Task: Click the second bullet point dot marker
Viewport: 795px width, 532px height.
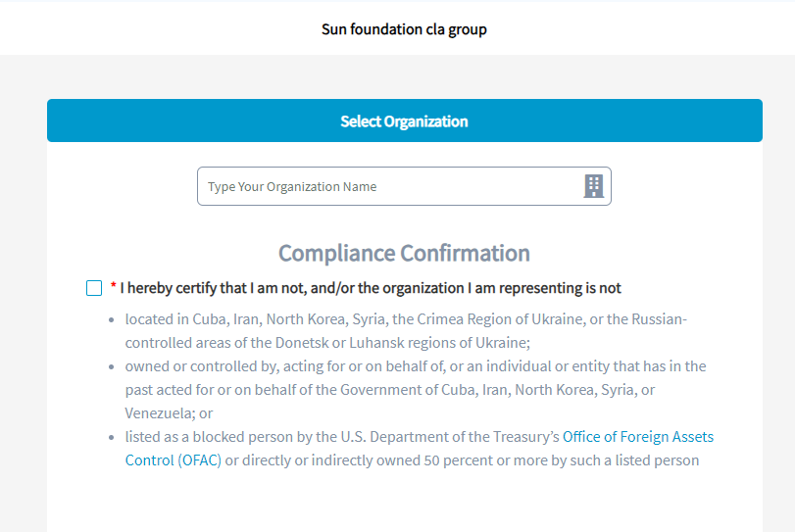Action: (x=112, y=367)
